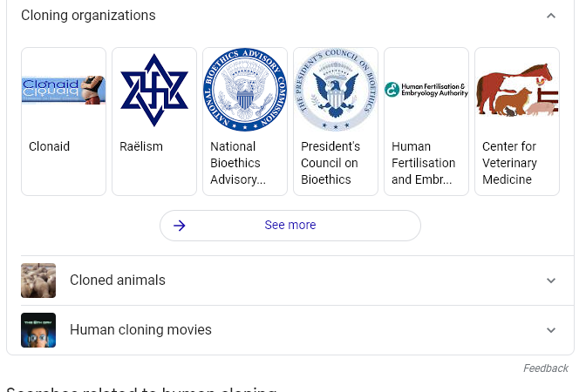Click the Cloning organizations heading
This screenshot has height=392, width=586.
coord(88,16)
